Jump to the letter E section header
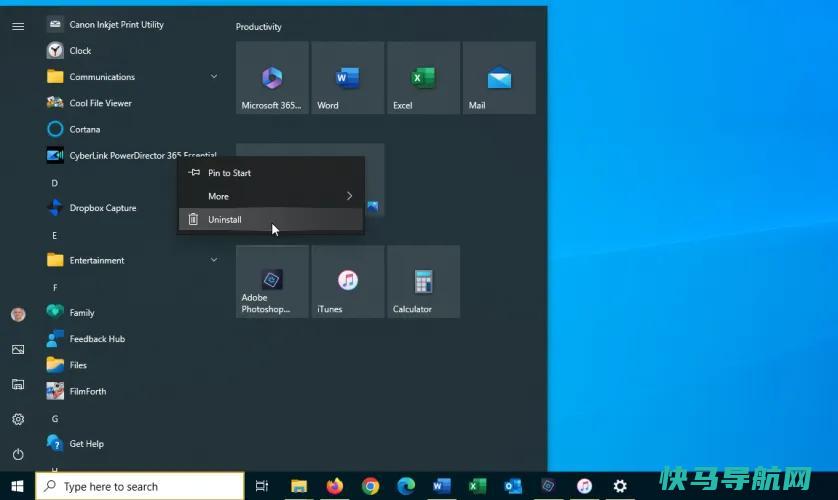 55,235
